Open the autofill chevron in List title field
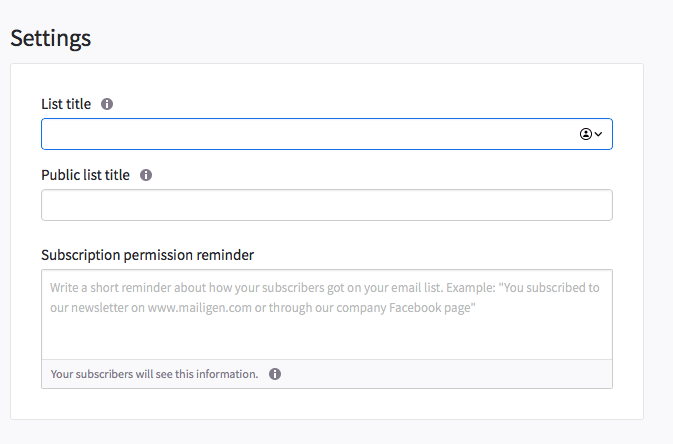Screen dimensions: 673x444 point(598,134)
